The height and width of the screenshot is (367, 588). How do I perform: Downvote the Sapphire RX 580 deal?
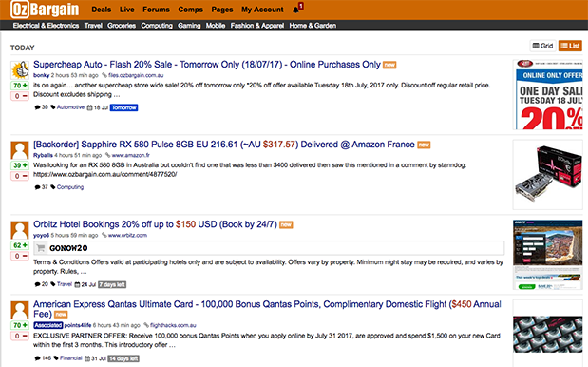pos(20,176)
